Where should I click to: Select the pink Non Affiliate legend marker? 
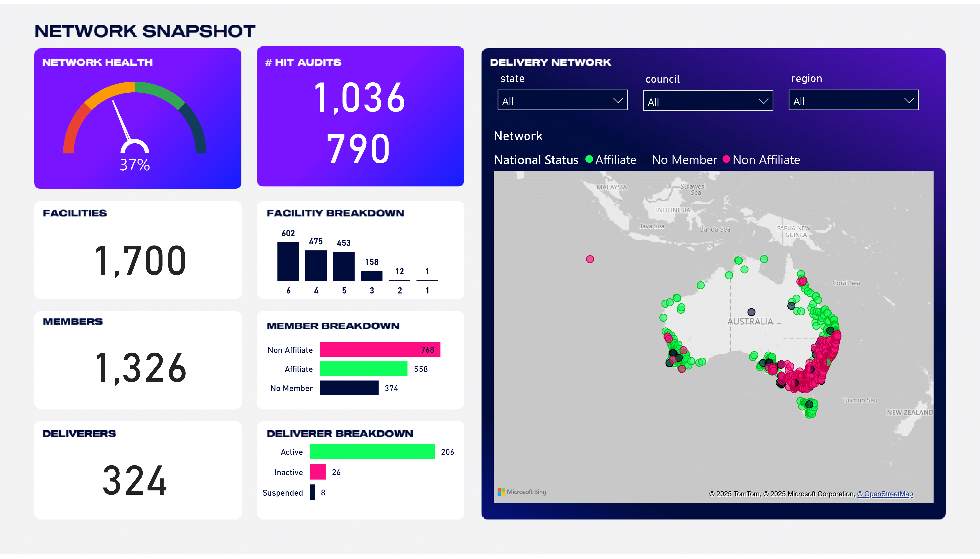(726, 159)
